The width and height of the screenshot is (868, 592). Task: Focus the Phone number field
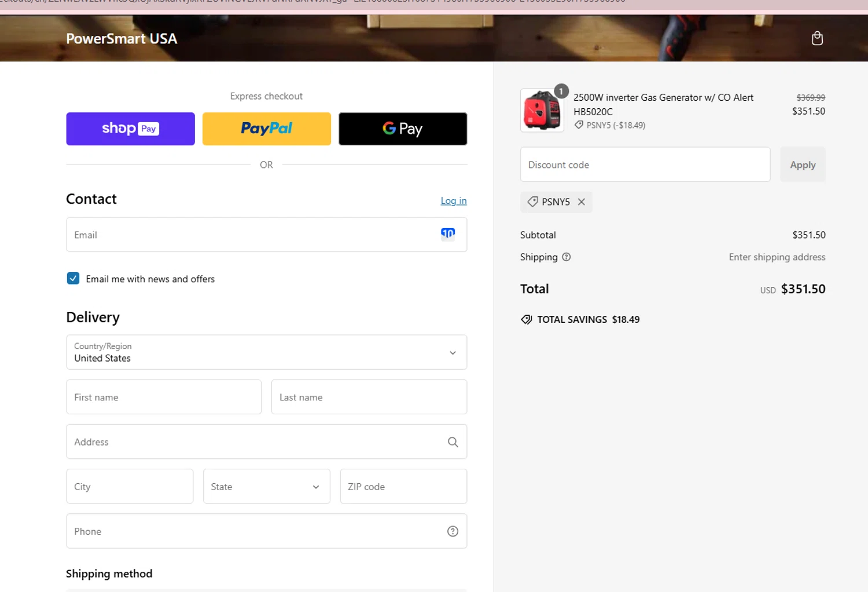(x=267, y=531)
